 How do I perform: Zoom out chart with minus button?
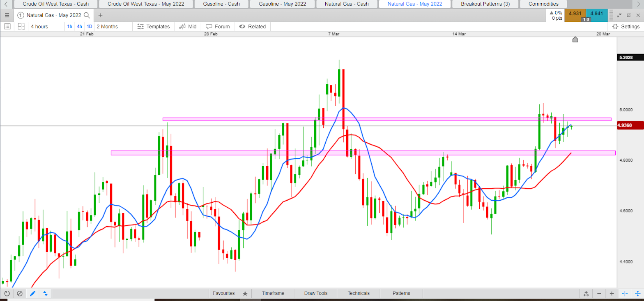click(x=599, y=294)
